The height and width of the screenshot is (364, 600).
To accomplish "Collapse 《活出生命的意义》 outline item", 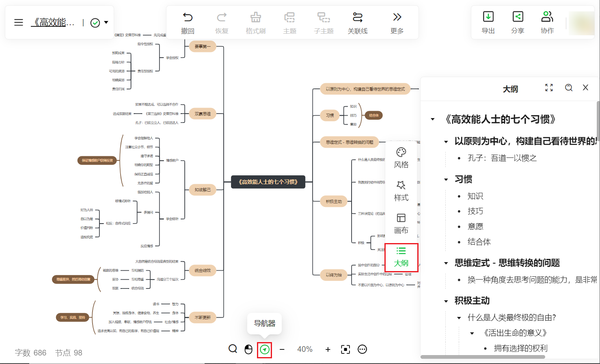I will 472,333.
